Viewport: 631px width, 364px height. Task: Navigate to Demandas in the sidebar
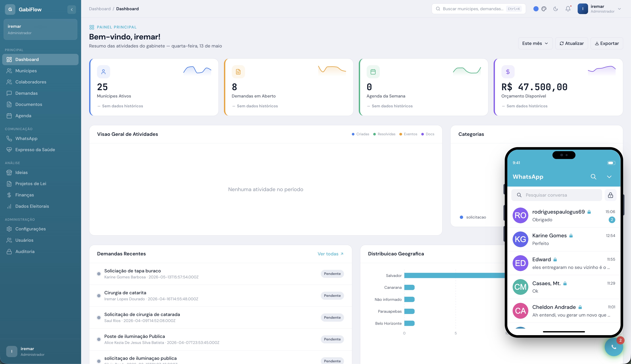coord(40,93)
